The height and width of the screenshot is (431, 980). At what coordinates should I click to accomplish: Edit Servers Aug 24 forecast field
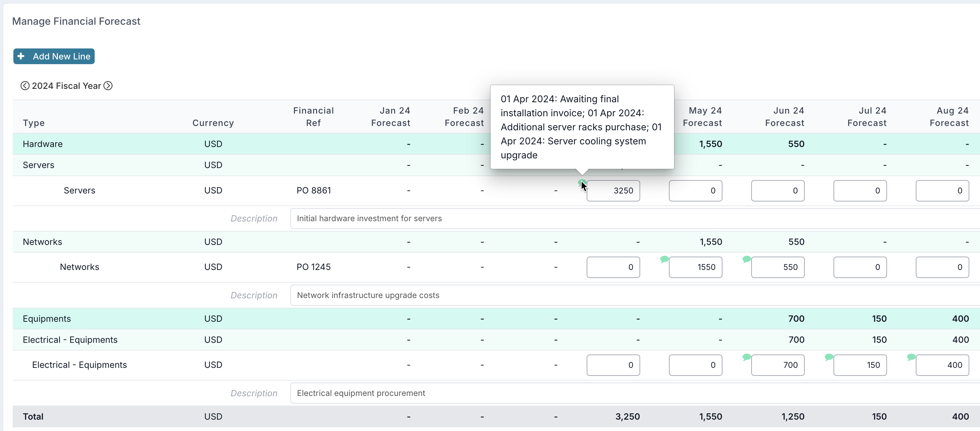click(942, 190)
